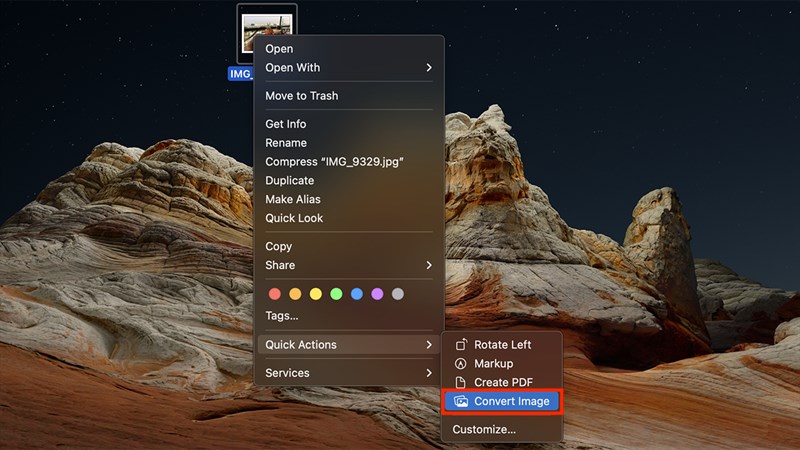Expand the Share submenu arrow
This screenshot has width=800, height=450.
click(x=429, y=265)
